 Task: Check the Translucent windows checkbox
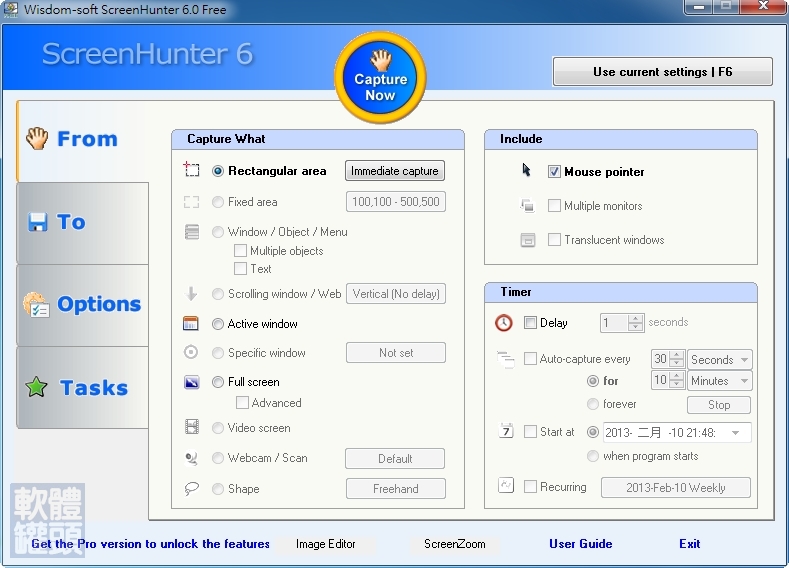coord(554,239)
